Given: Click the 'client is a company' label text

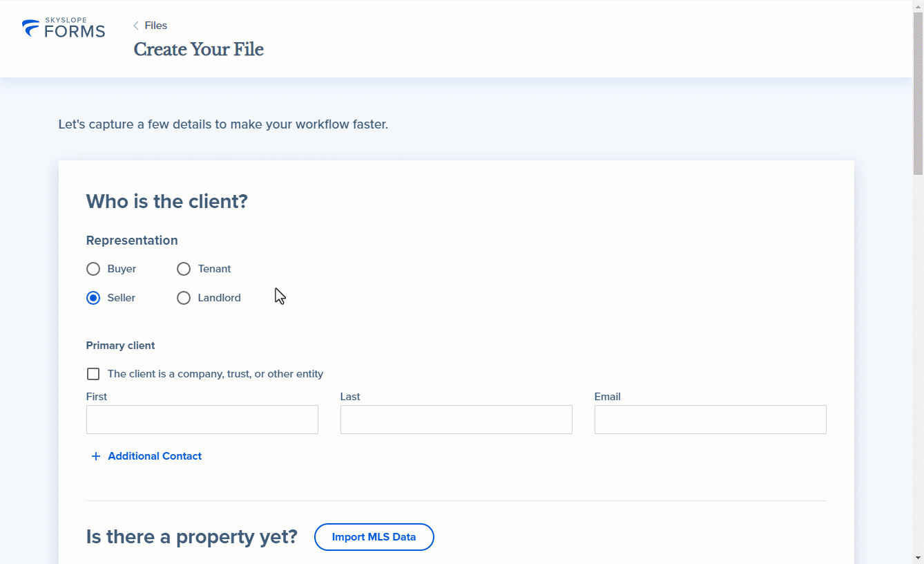Looking at the screenshot, I should tap(215, 374).
